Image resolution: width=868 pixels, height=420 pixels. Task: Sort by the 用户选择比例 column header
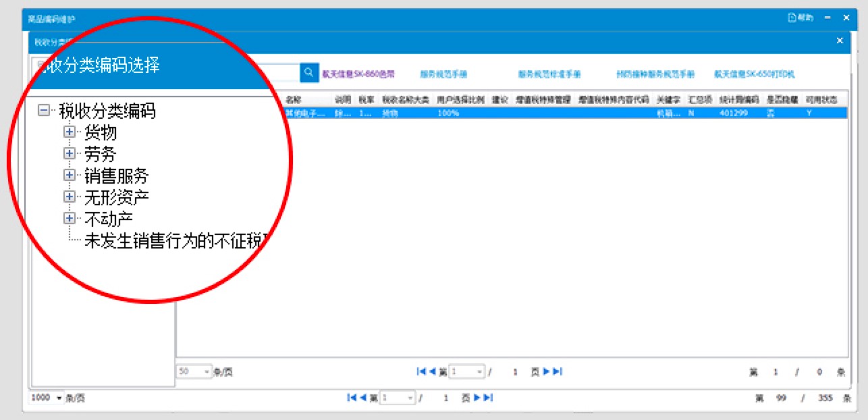[x=461, y=99]
